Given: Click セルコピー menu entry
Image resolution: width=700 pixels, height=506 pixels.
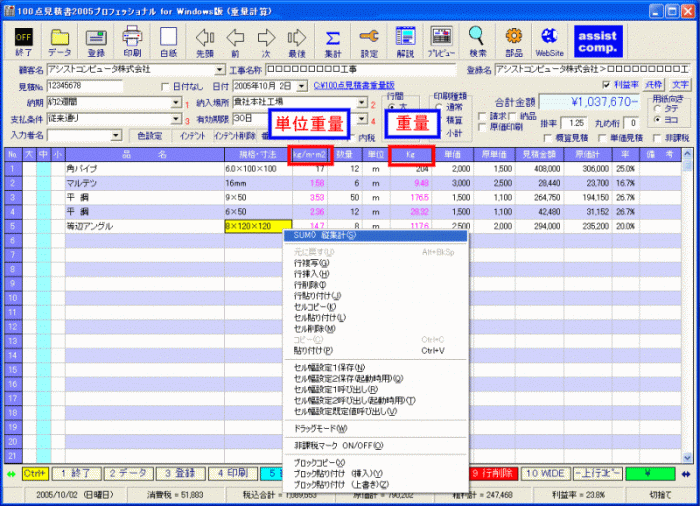Looking at the screenshot, I should click(x=376, y=307).
